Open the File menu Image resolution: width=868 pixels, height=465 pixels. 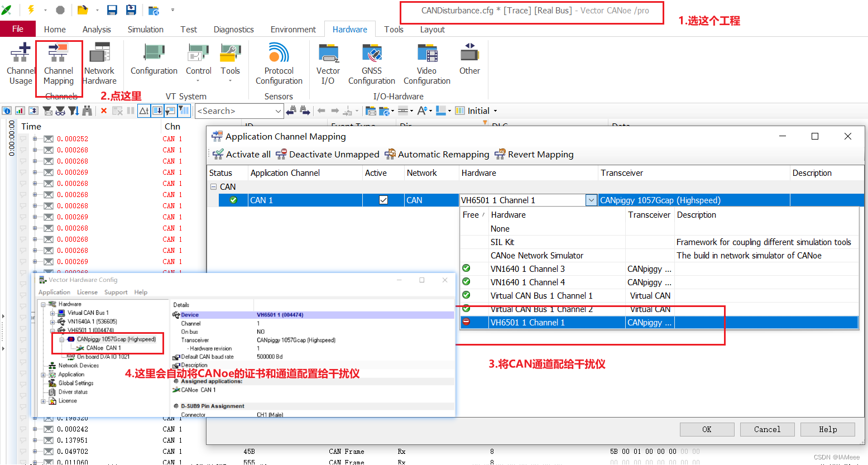point(18,29)
